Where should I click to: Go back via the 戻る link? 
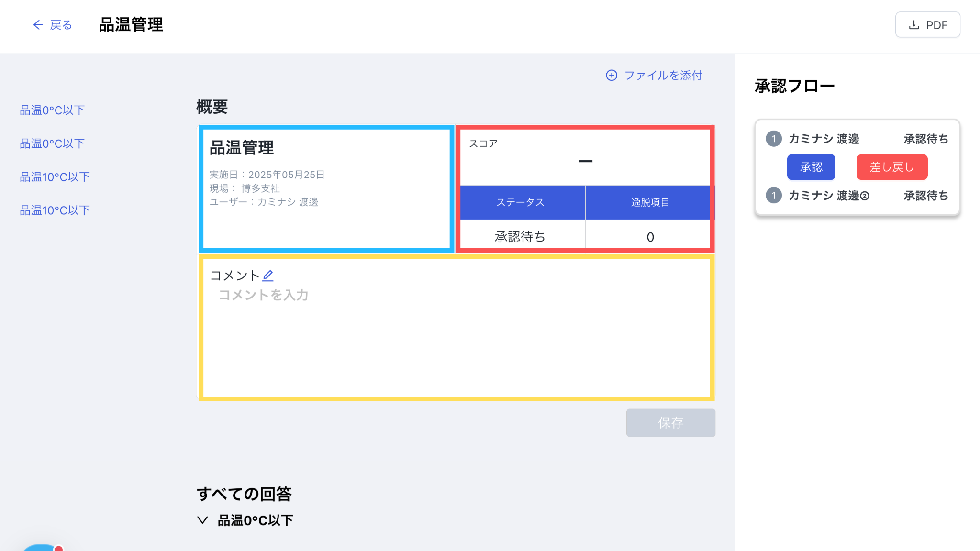(61, 25)
